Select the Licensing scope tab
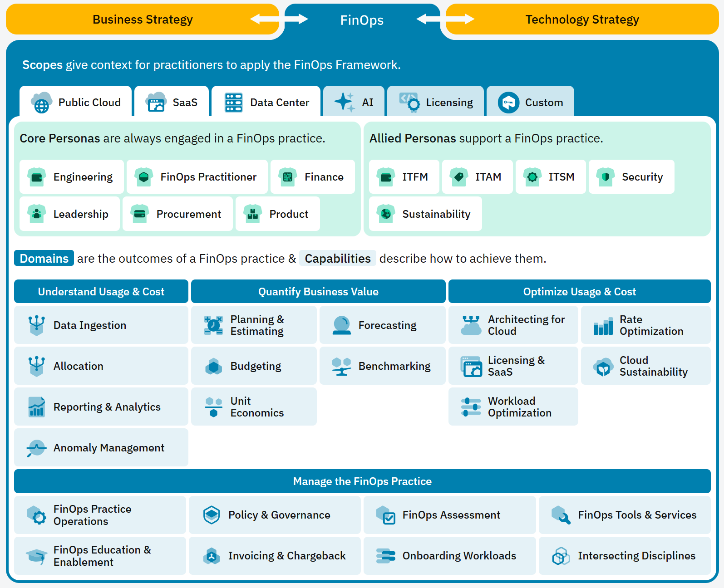The image size is (724, 588). coord(436,102)
